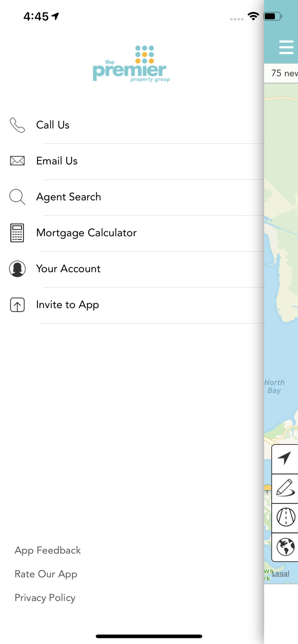Open the Legal link on the map

(280, 573)
